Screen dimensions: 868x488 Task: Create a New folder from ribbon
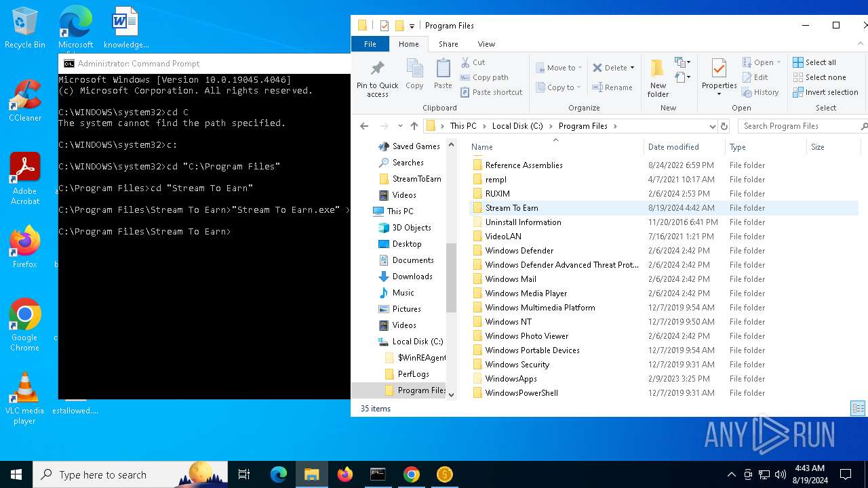658,78
